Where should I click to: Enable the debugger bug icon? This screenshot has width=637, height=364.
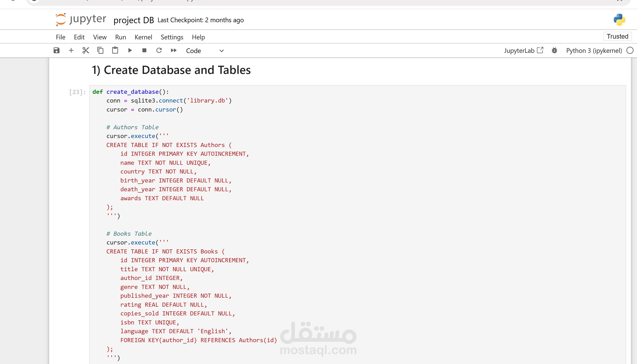[x=554, y=50]
